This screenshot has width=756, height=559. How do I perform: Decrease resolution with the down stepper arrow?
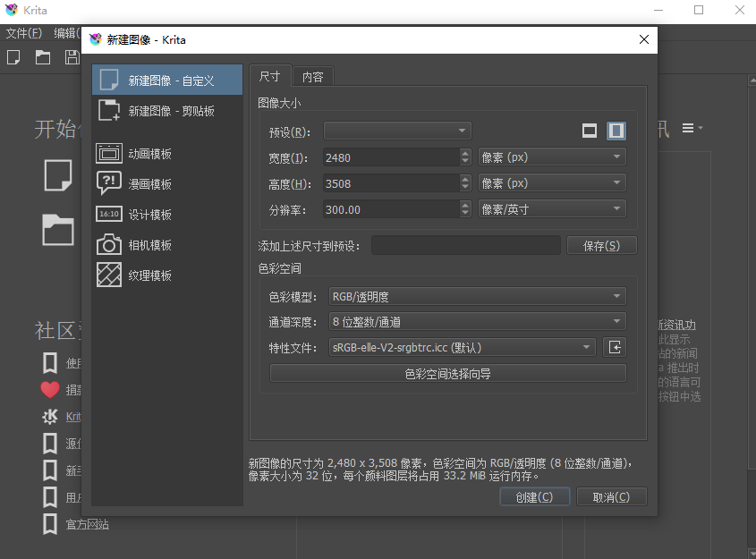tap(465, 214)
